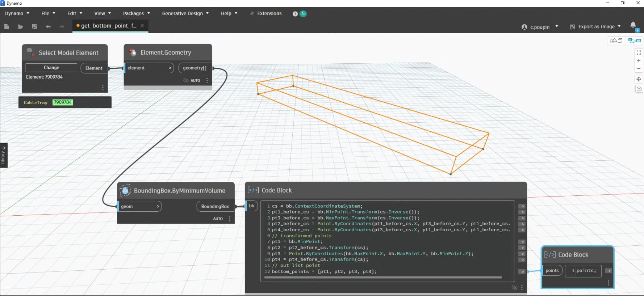Image resolution: width=644 pixels, height=296 pixels.
Task: Activate the Pan tool icon
Action: click(639, 79)
